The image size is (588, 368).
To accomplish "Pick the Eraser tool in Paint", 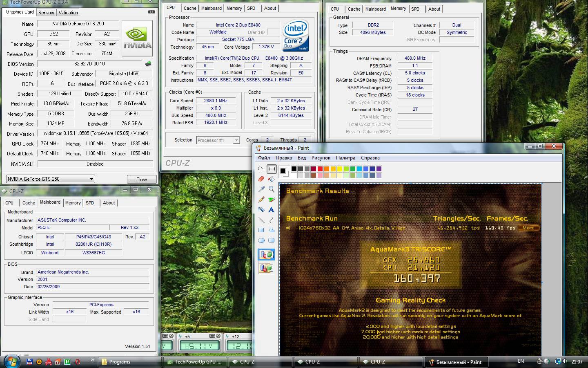I will coord(261,179).
